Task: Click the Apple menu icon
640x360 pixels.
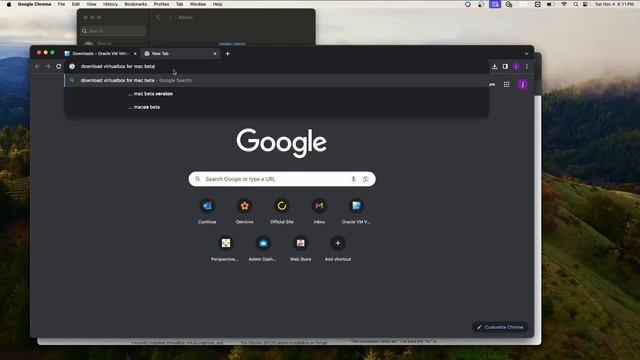Action: tap(9, 4)
